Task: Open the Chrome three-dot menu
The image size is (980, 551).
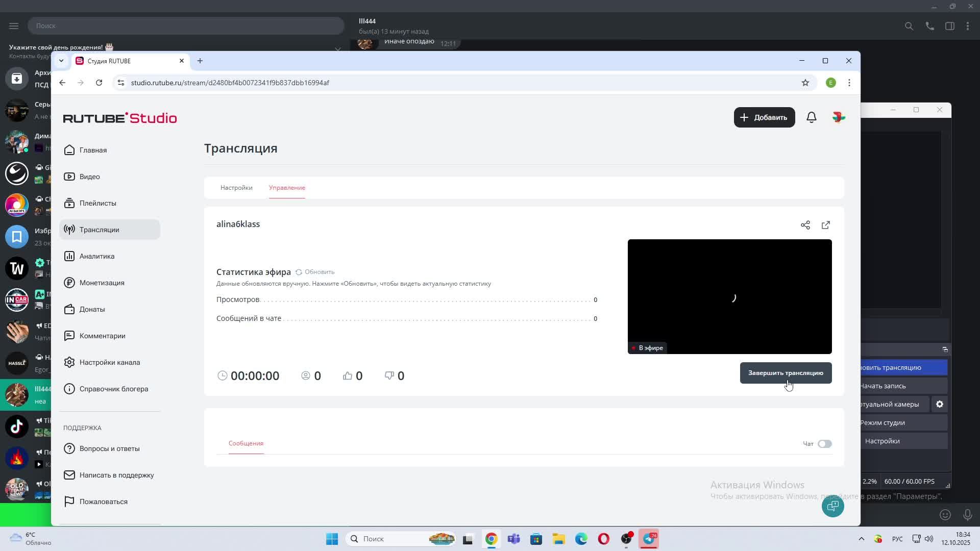Action: pos(849,83)
